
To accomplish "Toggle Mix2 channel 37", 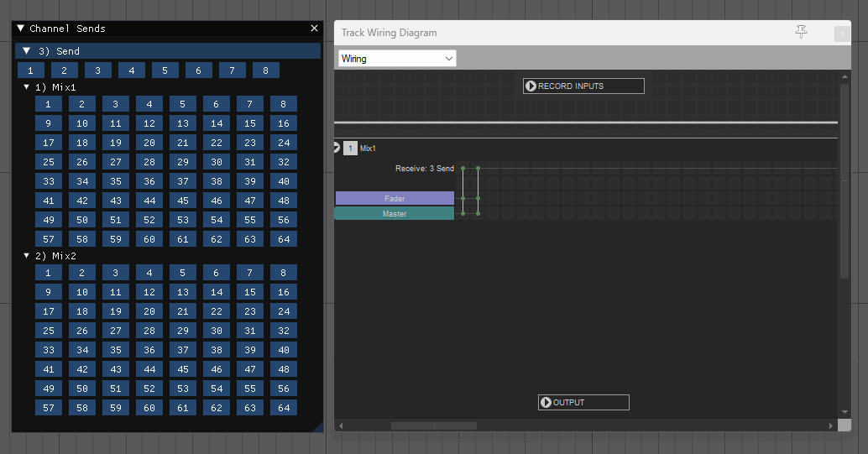I will (x=183, y=350).
